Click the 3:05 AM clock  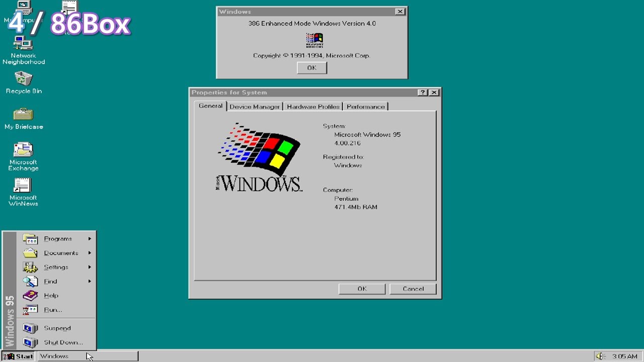coord(625,356)
